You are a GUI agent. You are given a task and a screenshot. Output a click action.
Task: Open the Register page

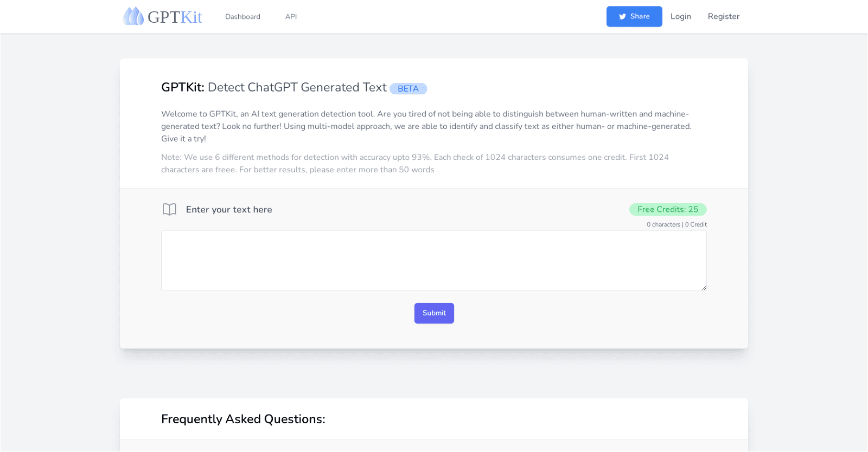coord(723,16)
